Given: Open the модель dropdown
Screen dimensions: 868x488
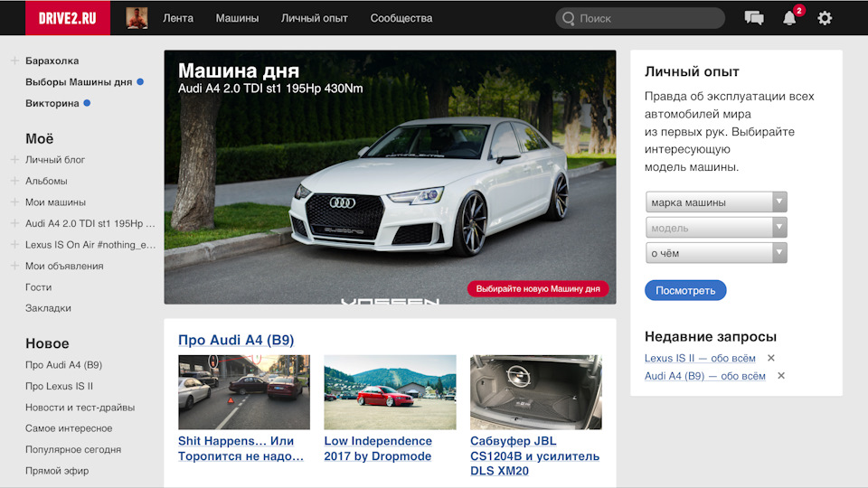Looking at the screenshot, I should 716,228.
